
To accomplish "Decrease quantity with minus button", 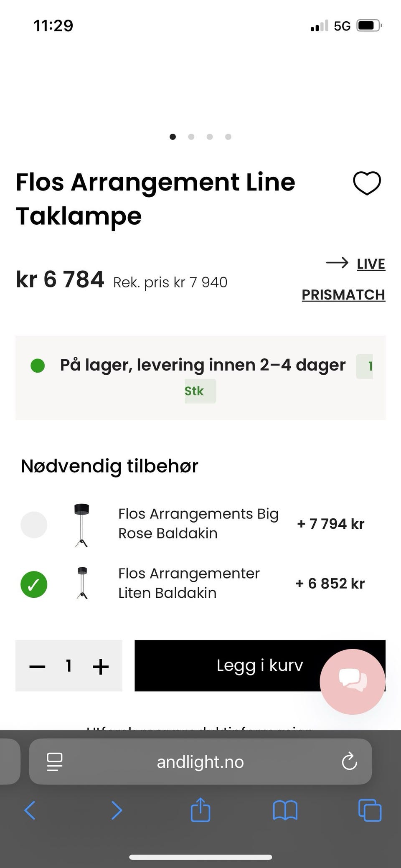I will click(x=37, y=667).
